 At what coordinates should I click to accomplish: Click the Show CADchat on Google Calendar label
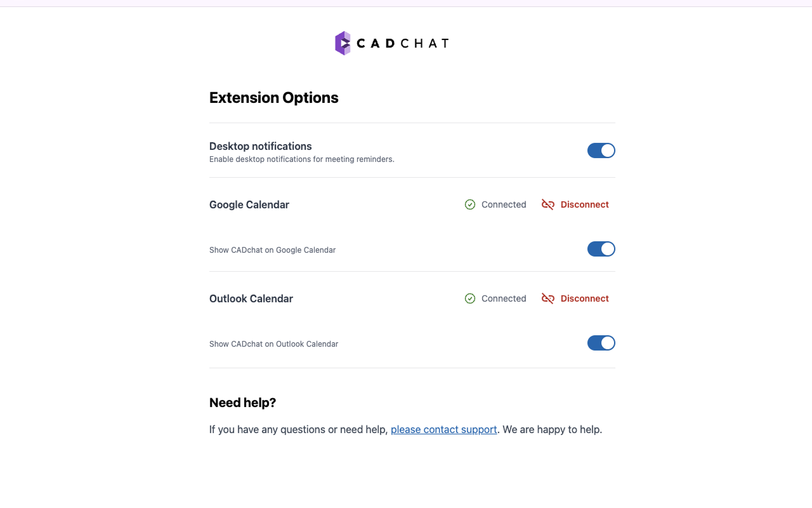click(x=273, y=250)
